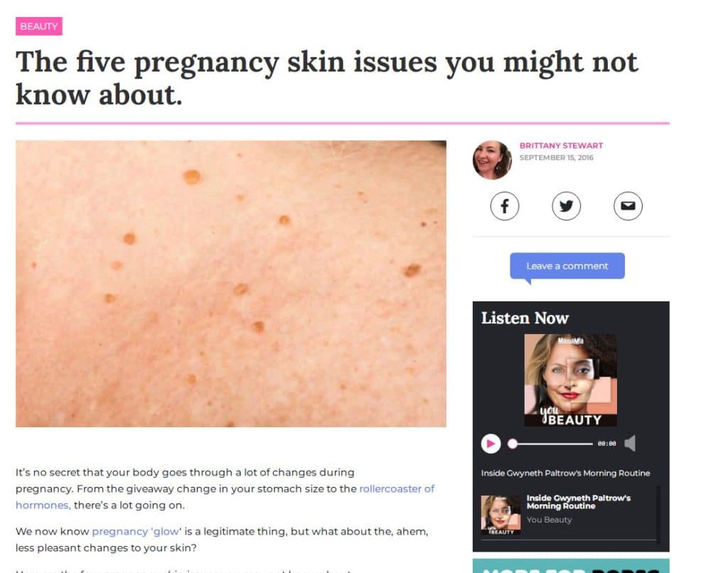Share article on Facebook
This screenshot has width=728, height=573.
[x=504, y=205]
